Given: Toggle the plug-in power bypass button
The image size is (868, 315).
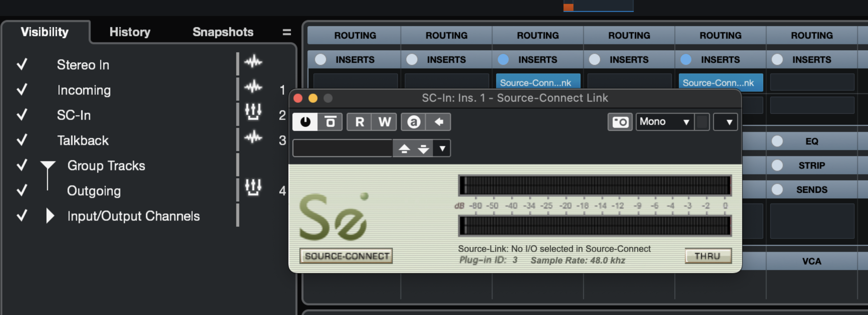Looking at the screenshot, I should [x=305, y=122].
